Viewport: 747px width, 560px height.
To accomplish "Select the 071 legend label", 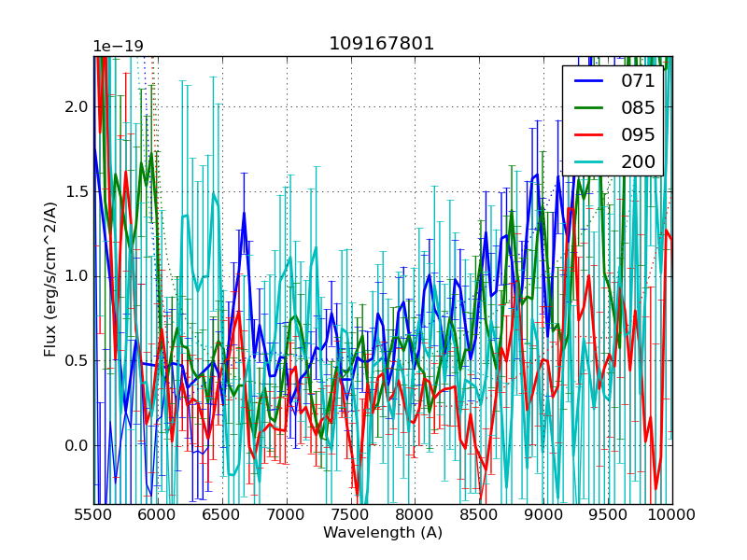I will click(x=638, y=81).
